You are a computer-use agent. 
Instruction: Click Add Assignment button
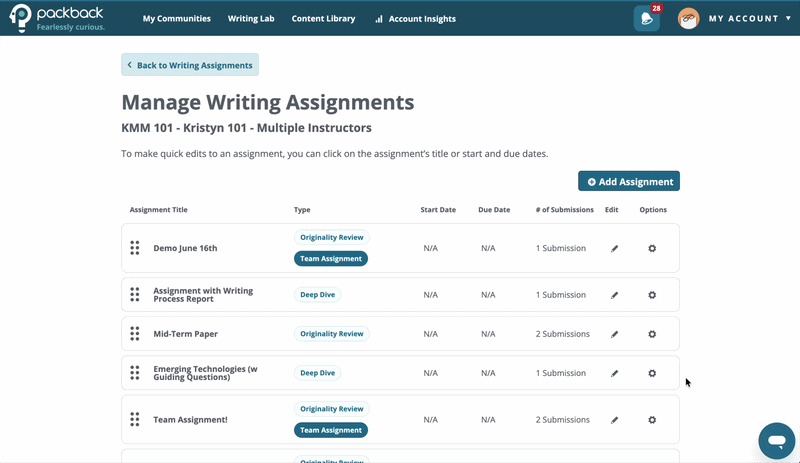(x=629, y=181)
